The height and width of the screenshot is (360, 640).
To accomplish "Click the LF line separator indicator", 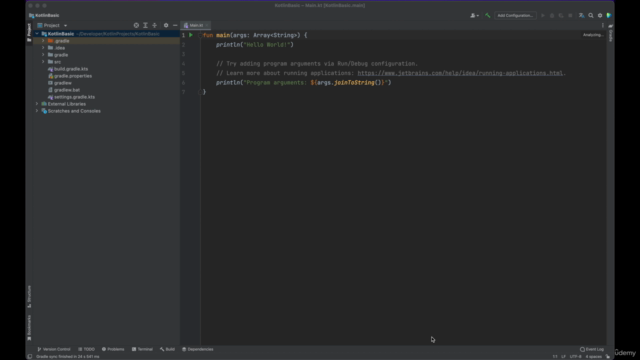I will (563, 357).
